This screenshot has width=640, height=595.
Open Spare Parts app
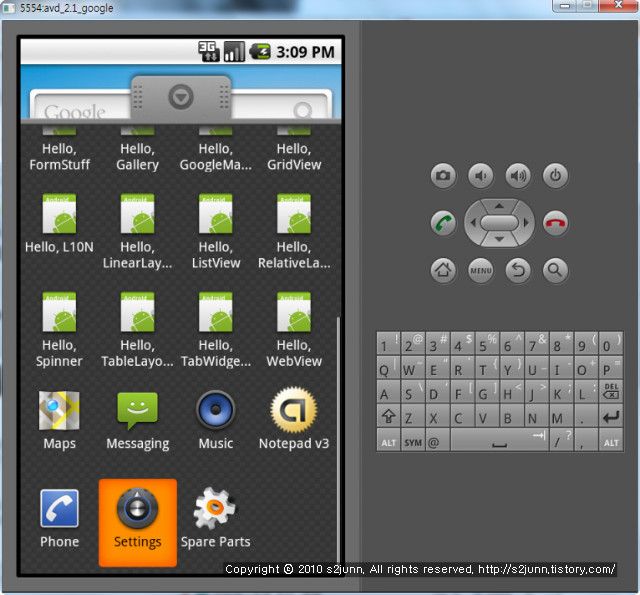216,519
